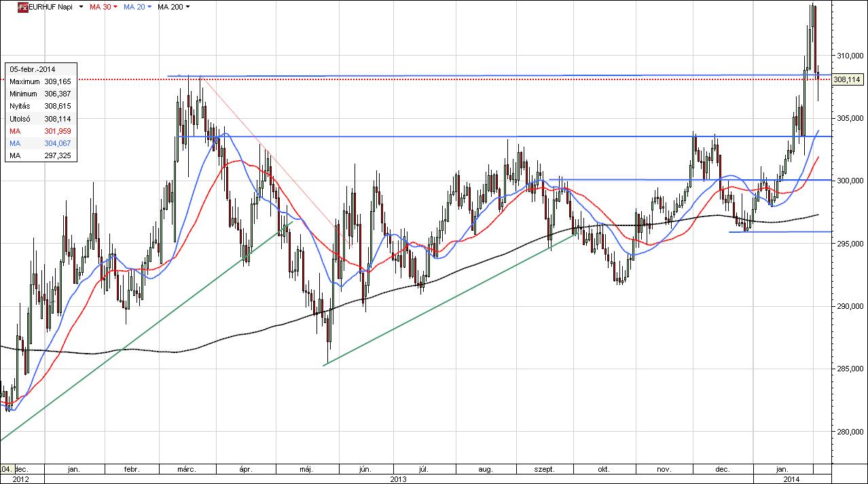
Task: Click the red MA value 301,959
Action: [58, 131]
